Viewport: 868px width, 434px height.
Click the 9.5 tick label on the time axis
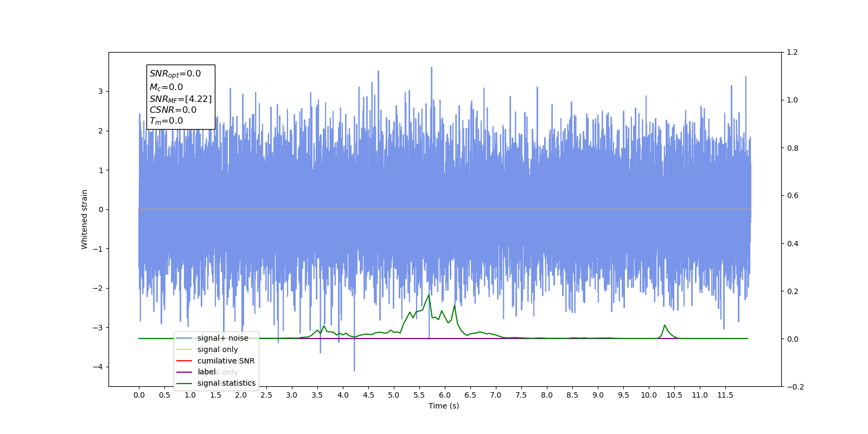tap(623, 395)
